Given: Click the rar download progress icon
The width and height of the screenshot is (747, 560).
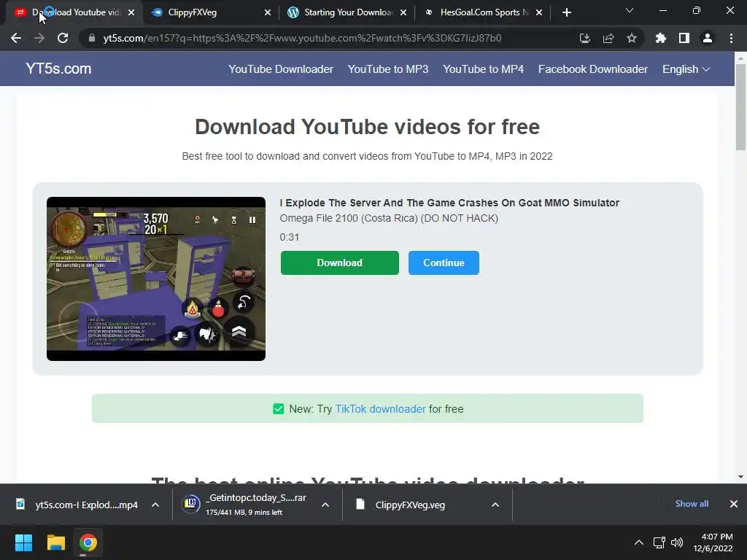Looking at the screenshot, I should pos(190,504).
